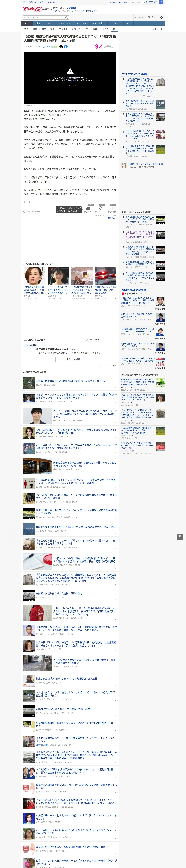Open the settings gear icon
The image size is (186, 868).
pos(161,18)
